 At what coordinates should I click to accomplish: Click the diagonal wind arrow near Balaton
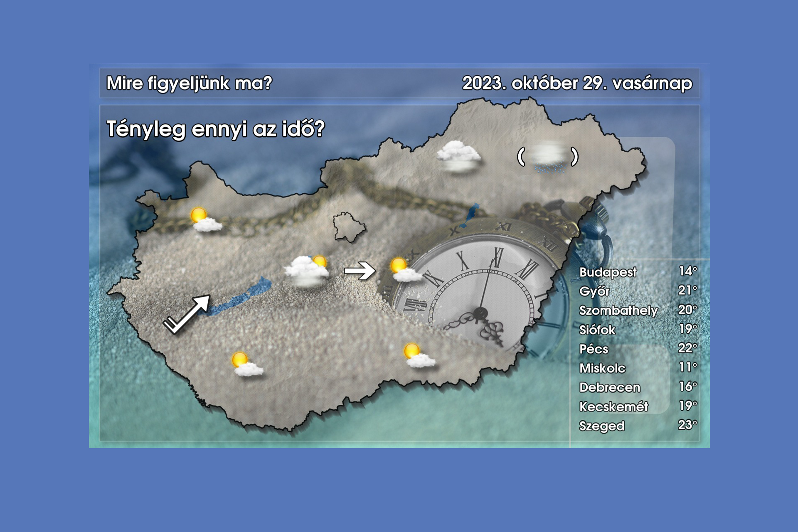point(187,314)
